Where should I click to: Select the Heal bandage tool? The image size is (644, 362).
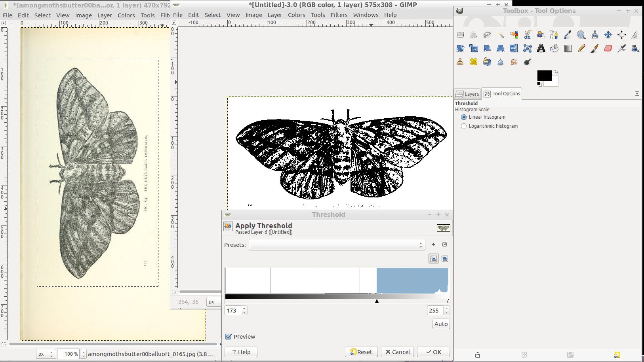(x=474, y=62)
